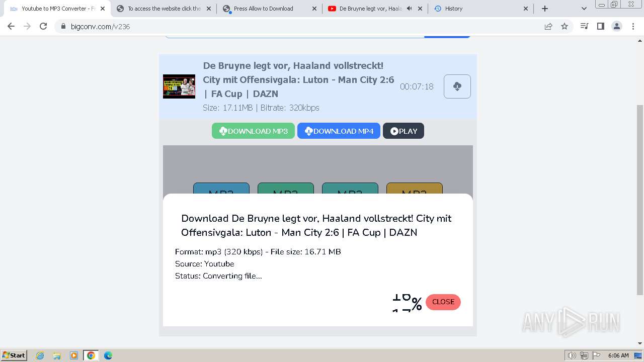Image resolution: width=644 pixels, height=362 pixels.
Task: Click the 'Size: 17.11MB | Bitrate: 320kbps' text
Action: [x=261, y=108]
